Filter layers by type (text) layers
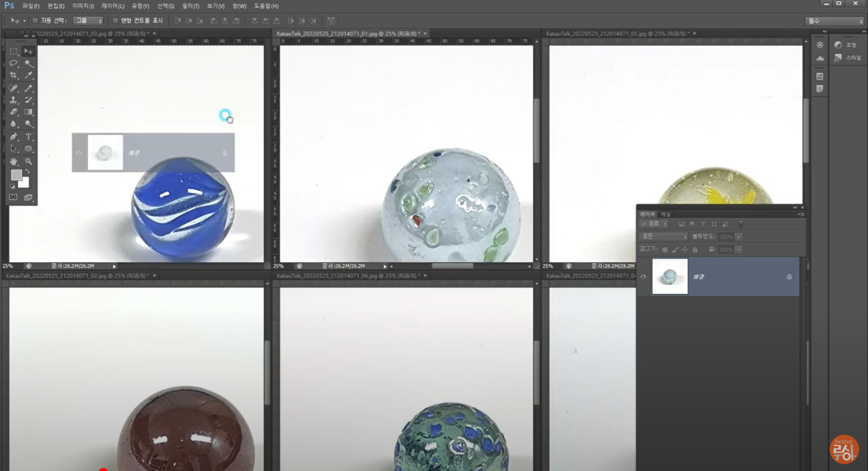Image resolution: width=868 pixels, height=471 pixels. 703,224
